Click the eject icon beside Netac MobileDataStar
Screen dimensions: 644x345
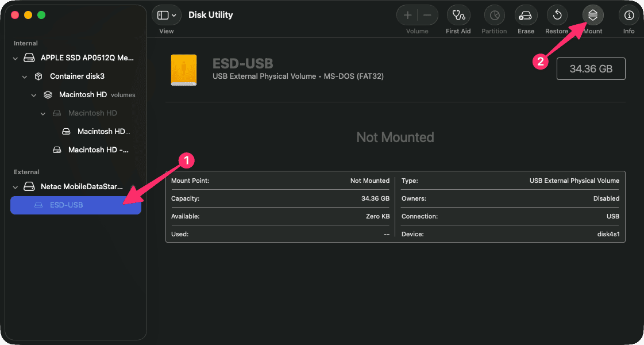click(x=133, y=187)
